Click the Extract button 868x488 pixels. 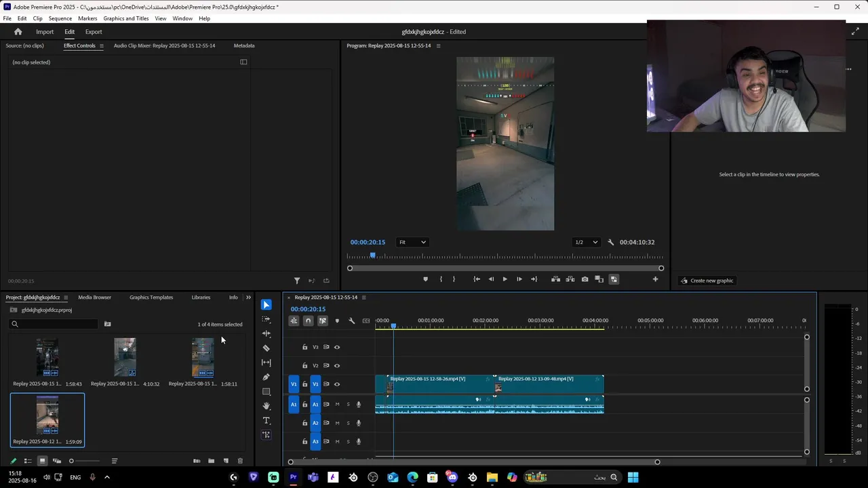click(x=570, y=279)
